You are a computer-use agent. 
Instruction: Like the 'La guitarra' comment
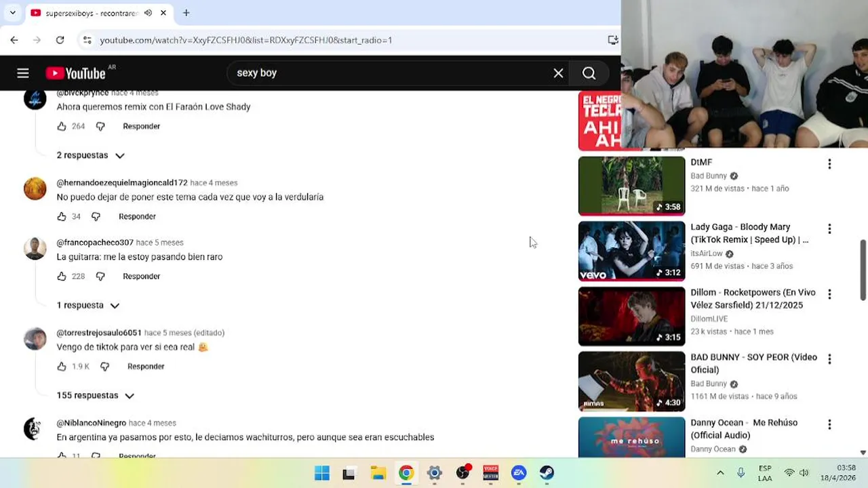[x=62, y=276]
